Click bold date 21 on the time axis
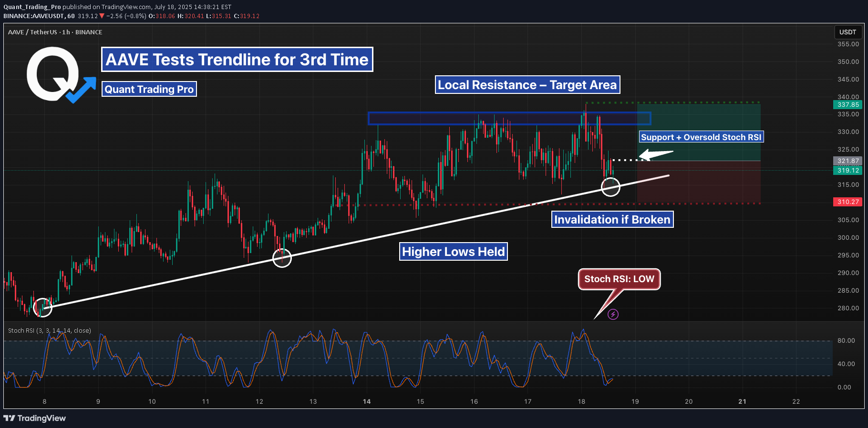 742,401
